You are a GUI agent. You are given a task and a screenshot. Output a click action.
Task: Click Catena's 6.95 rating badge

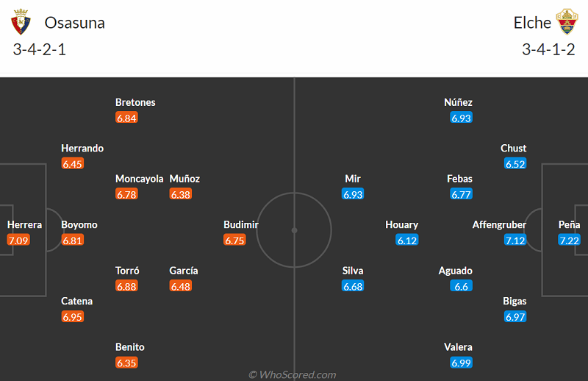tap(73, 317)
